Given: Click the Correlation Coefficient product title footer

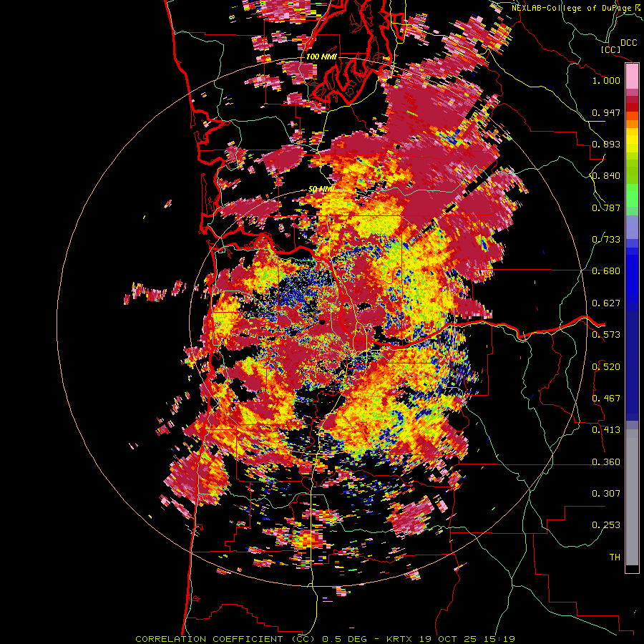Looking at the screenshot, I should click(x=326, y=639).
